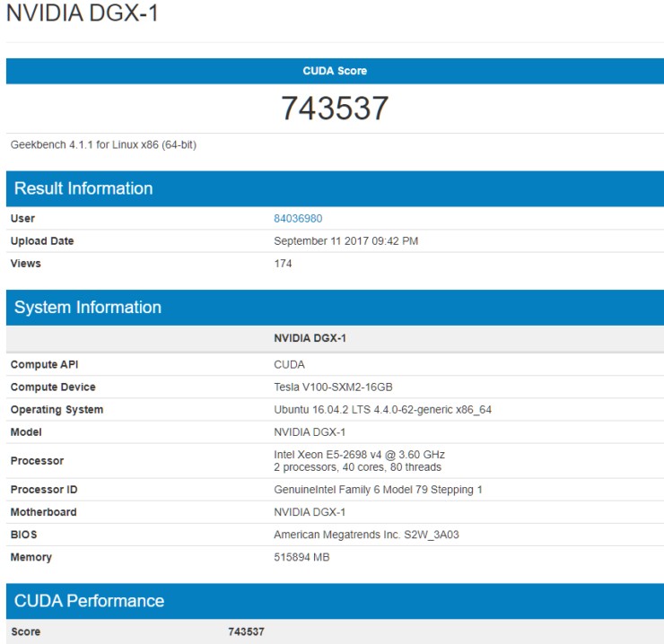Viewport: 664px width, 644px height.
Task: Click the System Information section header
Action: click(88, 307)
